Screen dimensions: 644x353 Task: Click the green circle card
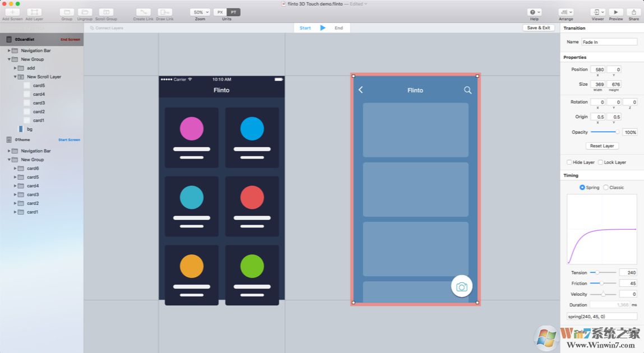tap(252, 275)
